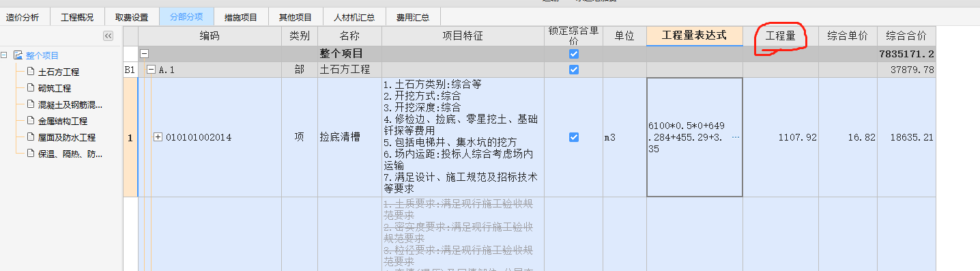This screenshot has height=271, width=980.
Task: Click the 工程量表达式 column header
Action: click(x=695, y=35)
